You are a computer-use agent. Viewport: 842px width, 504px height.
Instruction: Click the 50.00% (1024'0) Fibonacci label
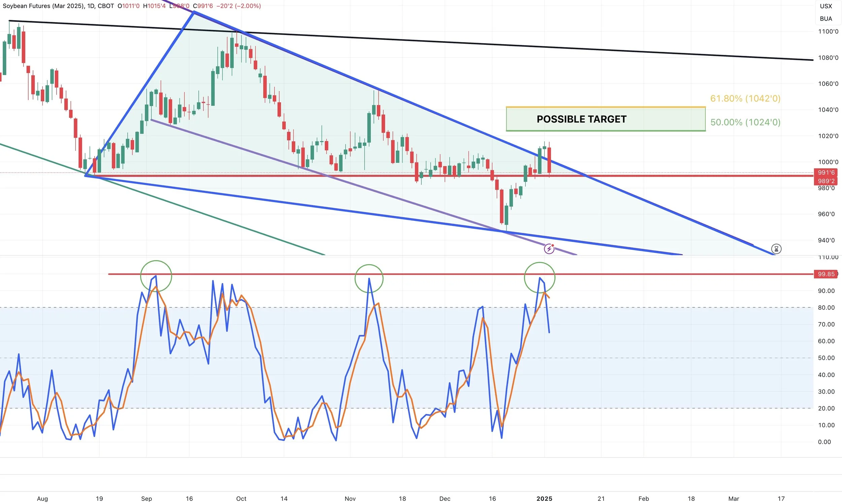coord(745,122)
